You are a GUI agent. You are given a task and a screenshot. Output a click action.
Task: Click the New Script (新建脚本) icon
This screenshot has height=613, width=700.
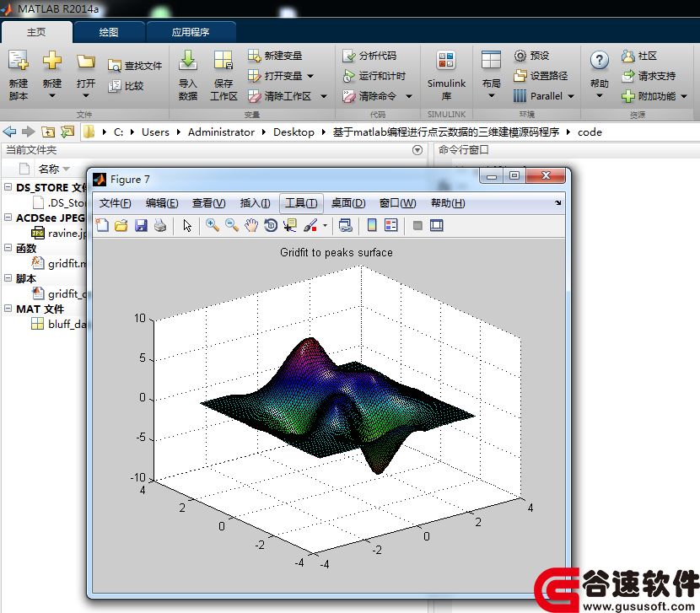[19, 60]
